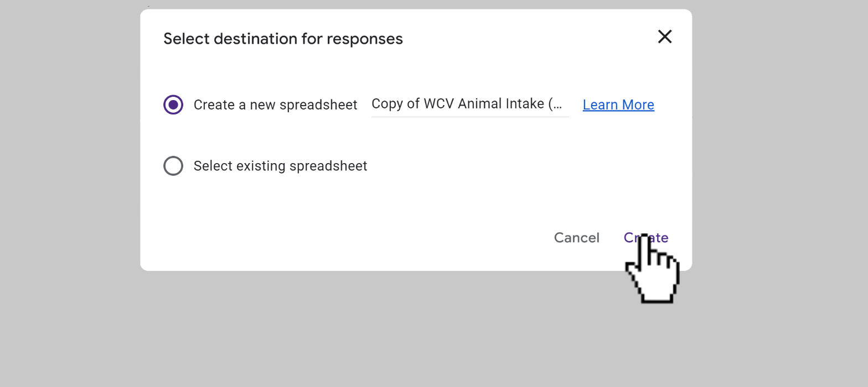This screenshot has height=387, width=868.
Task: Choose the Select existing spreadsheet radio
Action: coord(173,166)
